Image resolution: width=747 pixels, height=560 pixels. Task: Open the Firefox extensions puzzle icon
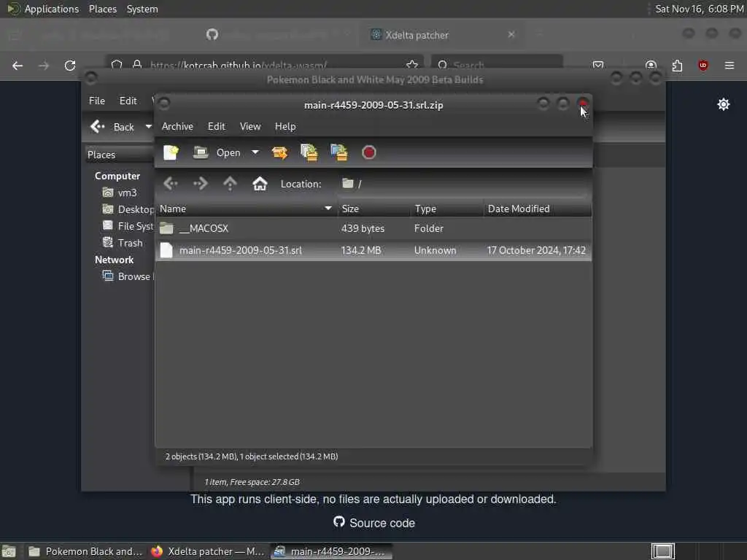(677, 65)
